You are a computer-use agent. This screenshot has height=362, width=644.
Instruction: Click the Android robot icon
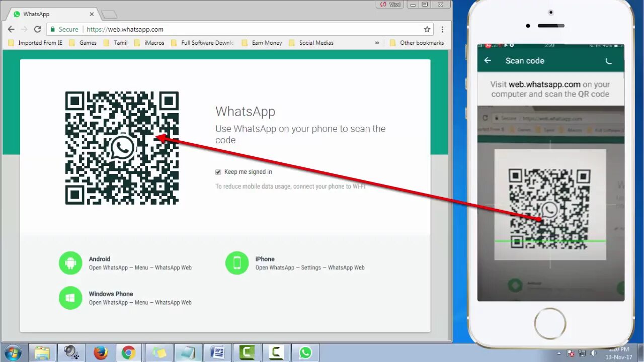point(70,263)
